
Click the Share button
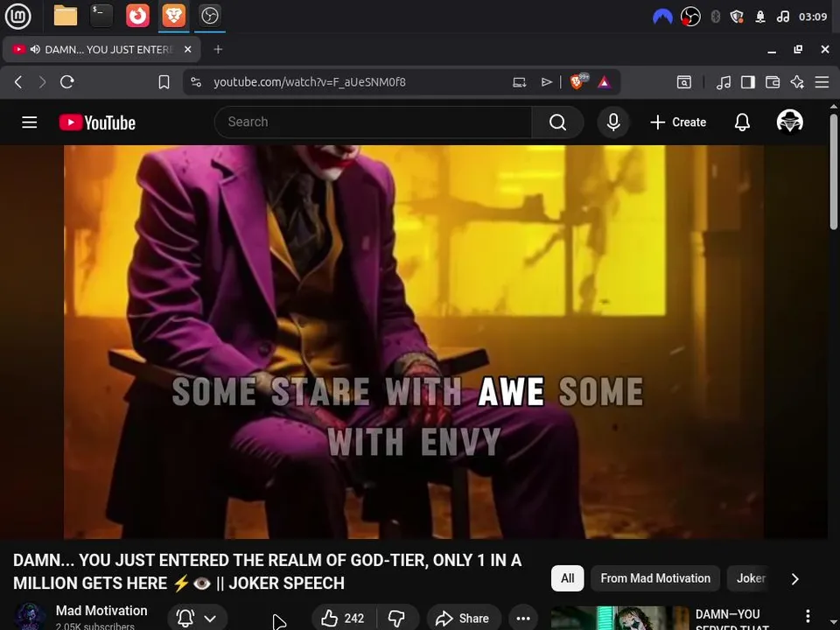tap(464, 619)
